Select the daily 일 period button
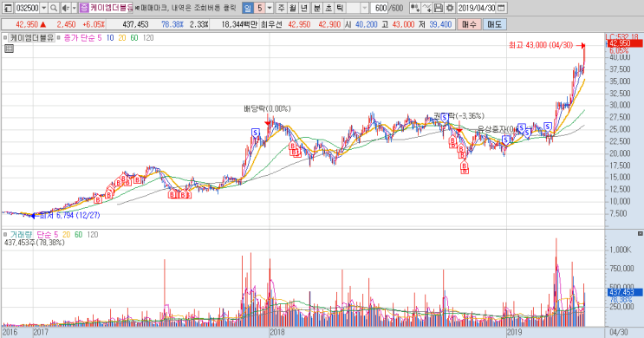 248,8
